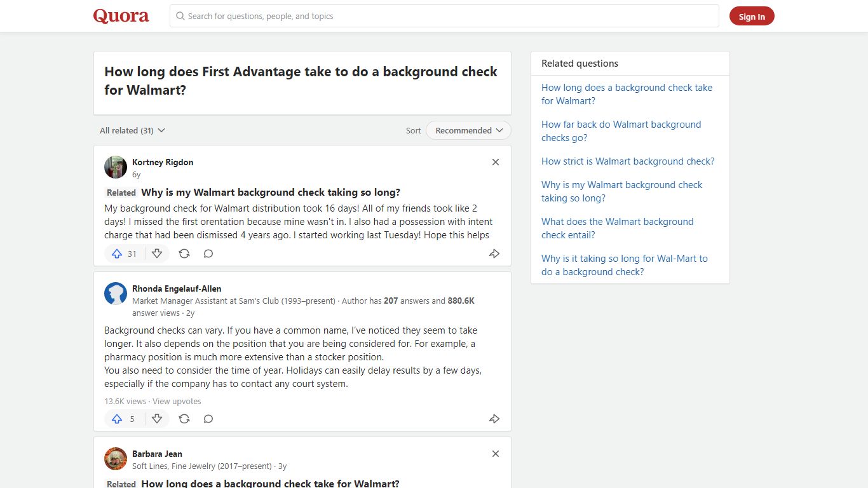868x488 pixels.
Task: Open Kortney Rigdon's profile picture
Action: coord(116,167)
